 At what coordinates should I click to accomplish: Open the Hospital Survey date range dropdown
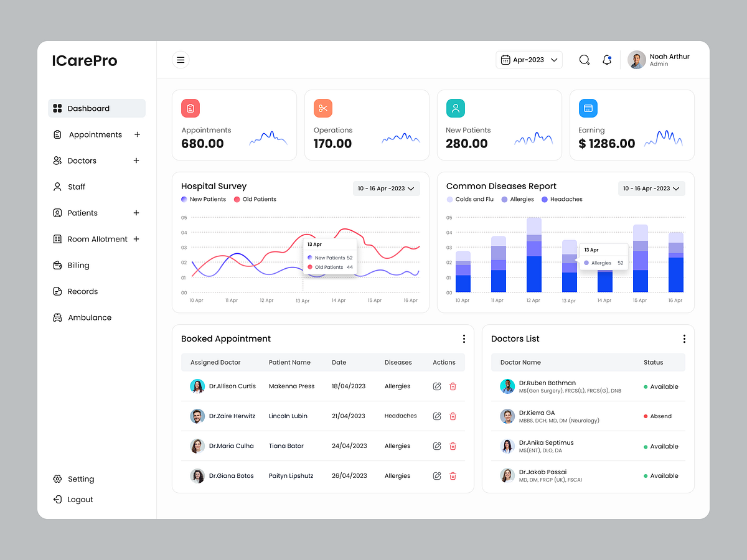[x=386, y=188]
